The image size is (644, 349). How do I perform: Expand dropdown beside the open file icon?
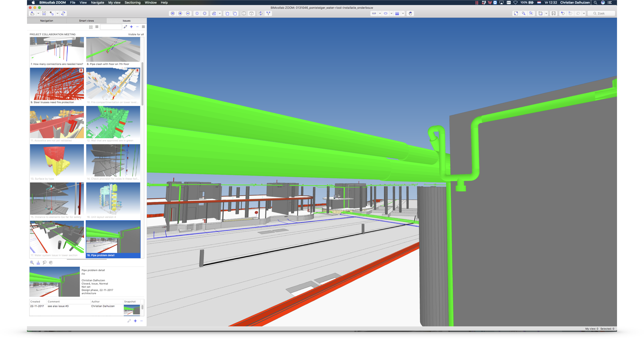pos(38,13)
